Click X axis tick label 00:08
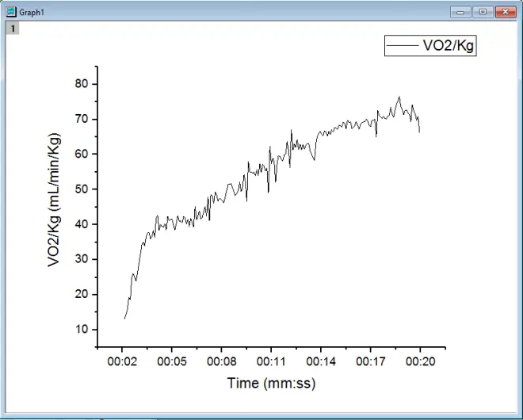The height and width of the screenshot is (420, 523). [221, 361]
